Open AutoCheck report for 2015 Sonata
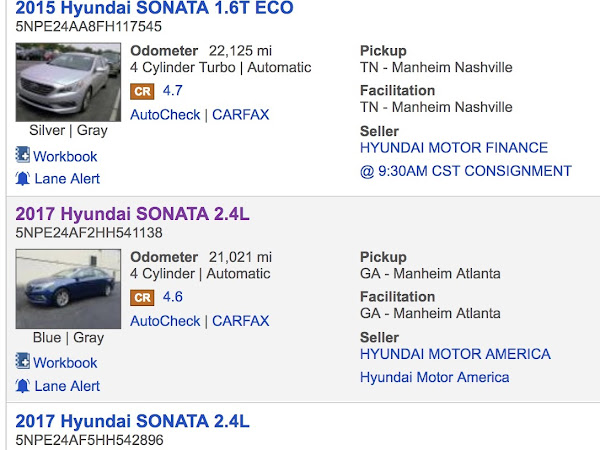 165,115
